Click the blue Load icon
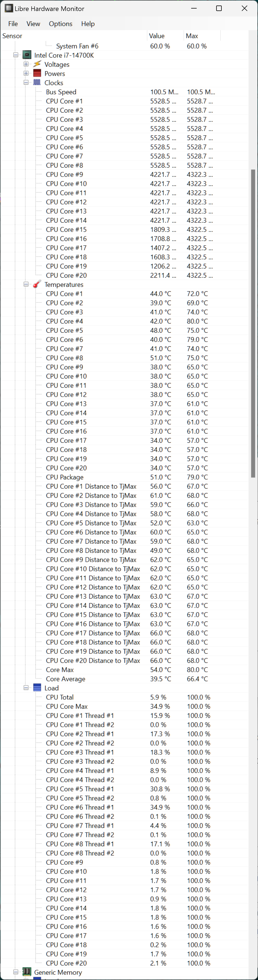Screen dimensions: 258x980 coord(37,688)
